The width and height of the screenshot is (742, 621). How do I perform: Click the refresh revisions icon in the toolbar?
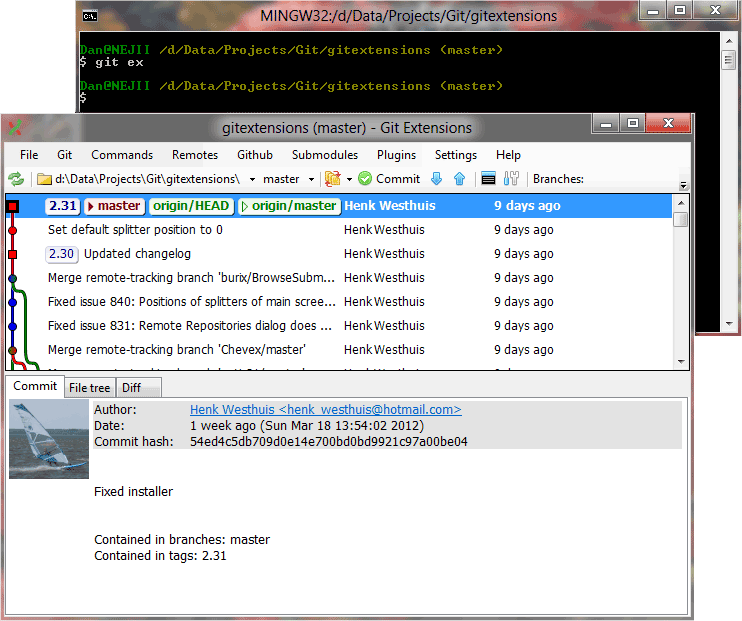pyautogui.click(x=16, y=179)
